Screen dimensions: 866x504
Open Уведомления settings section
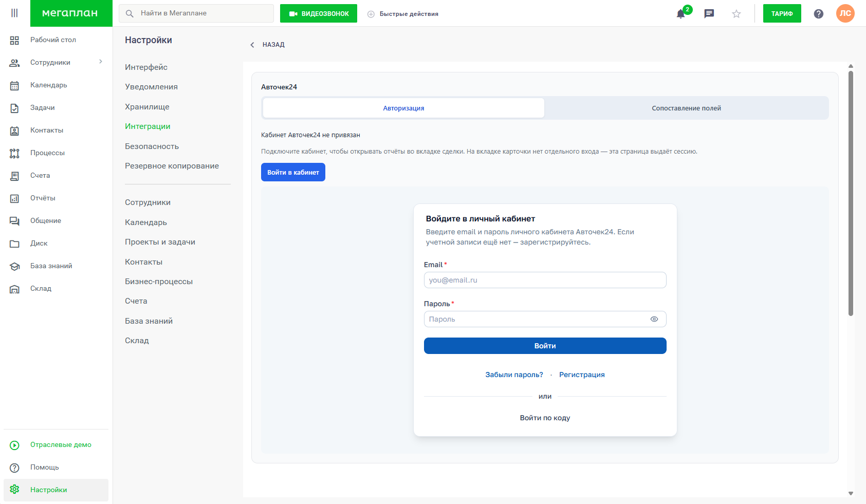(x=151, y=87)
